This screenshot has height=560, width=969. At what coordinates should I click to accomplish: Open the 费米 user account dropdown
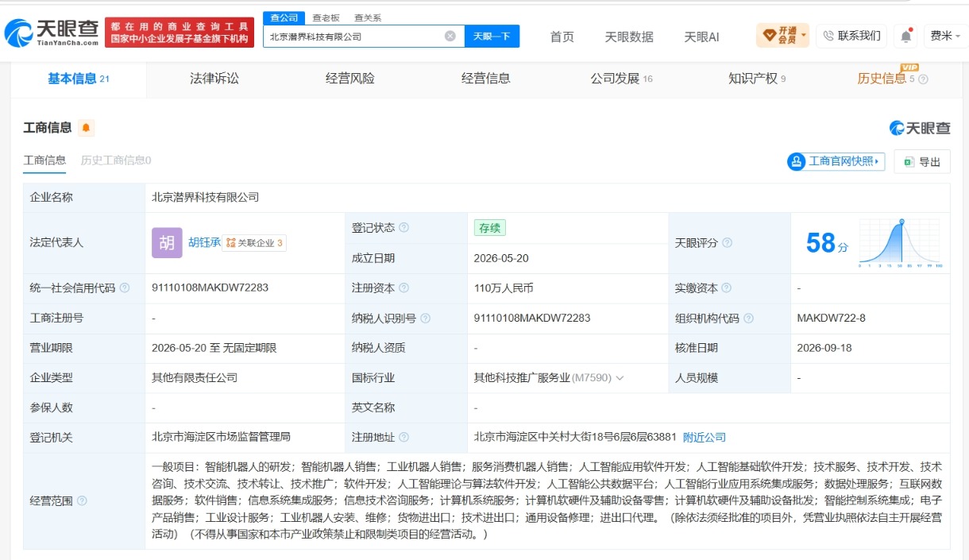(945, 36)
